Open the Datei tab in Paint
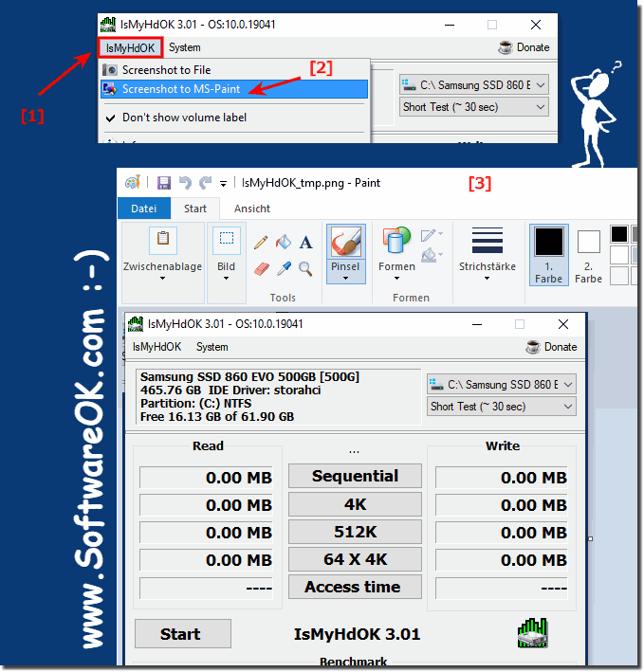Screen dimensions: 644x672 click(x=144, y=209)
